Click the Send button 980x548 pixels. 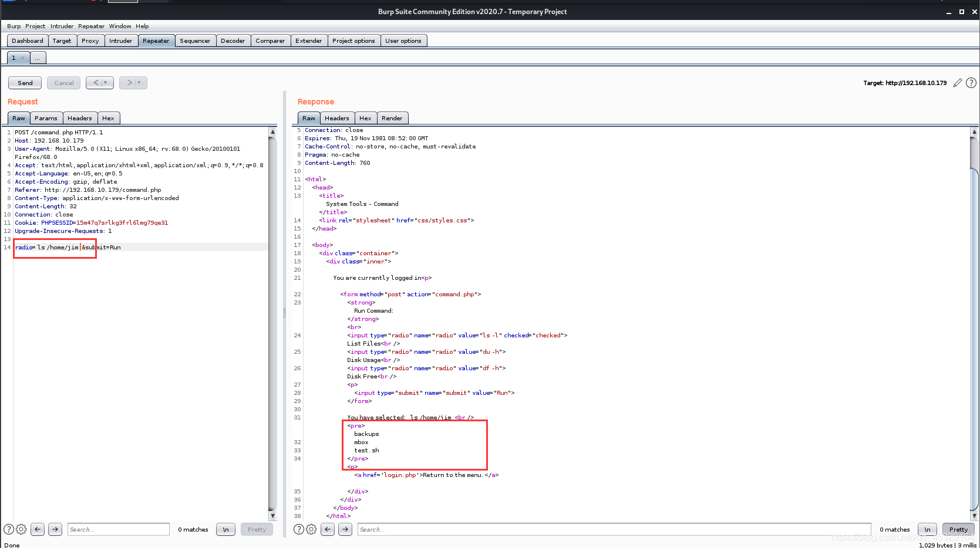click(x=25, y=83)
